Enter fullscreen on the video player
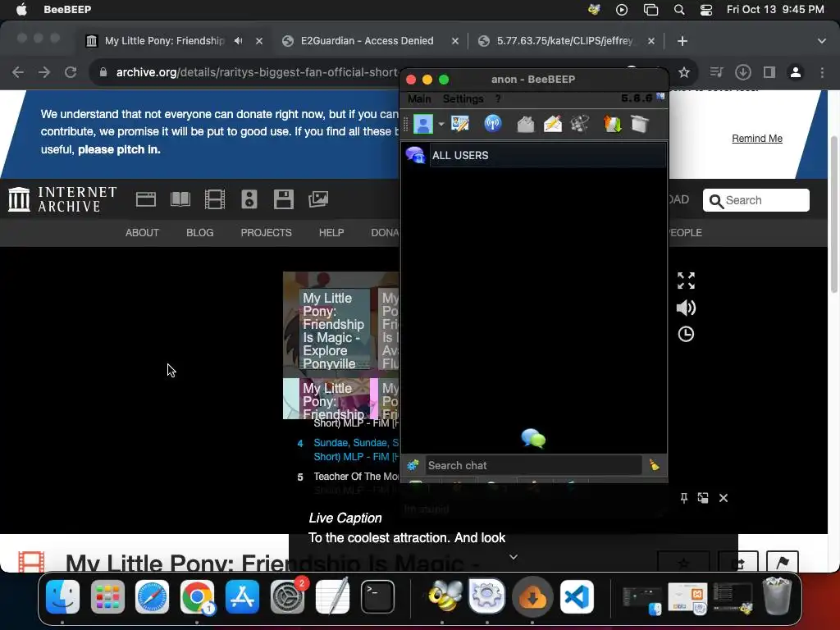 [x=686, y=281]
